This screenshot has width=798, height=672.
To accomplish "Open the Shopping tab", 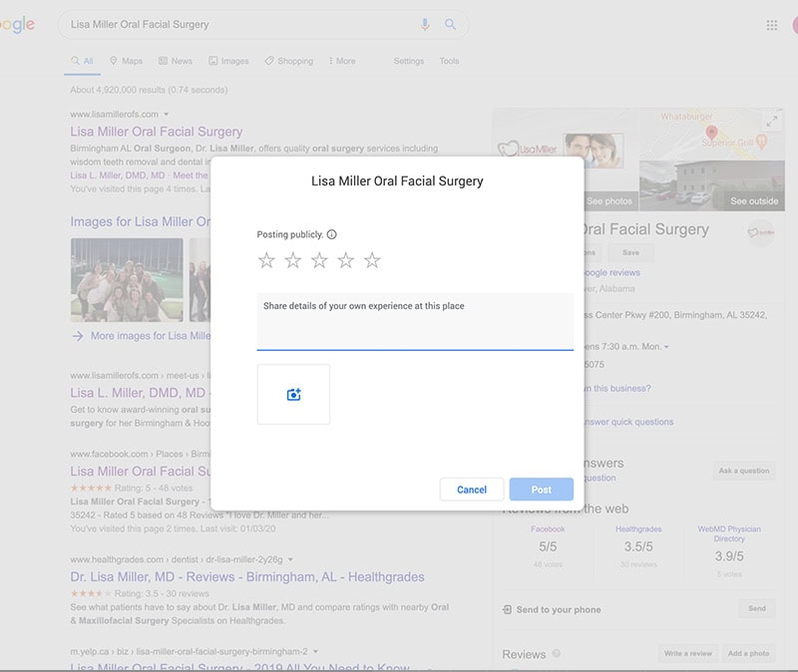I will pos(289,61).
